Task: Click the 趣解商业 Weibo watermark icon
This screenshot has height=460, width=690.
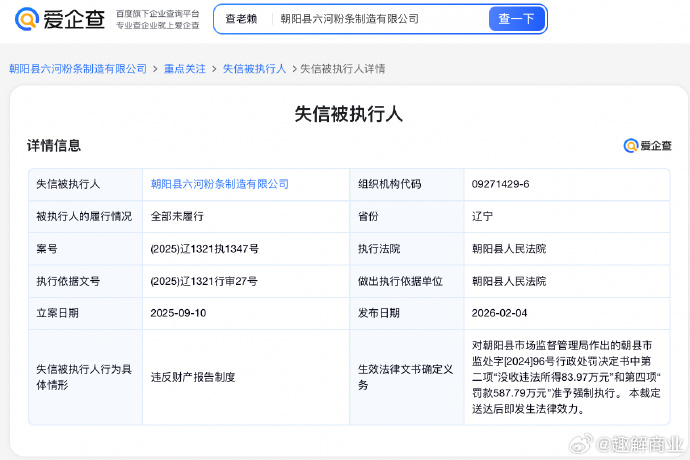Action: pyautogui.click(x=606, y=443)
